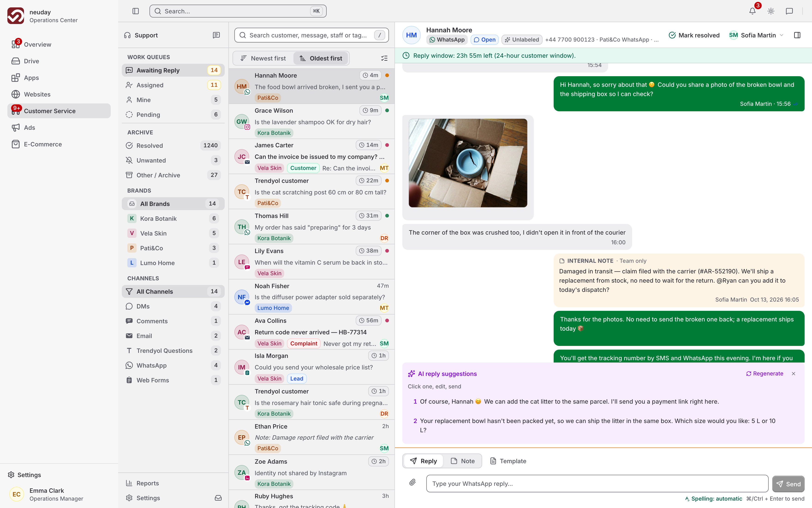Open the Template picker
This screenshot has width=812, height=508.
[x=508, y=461]
